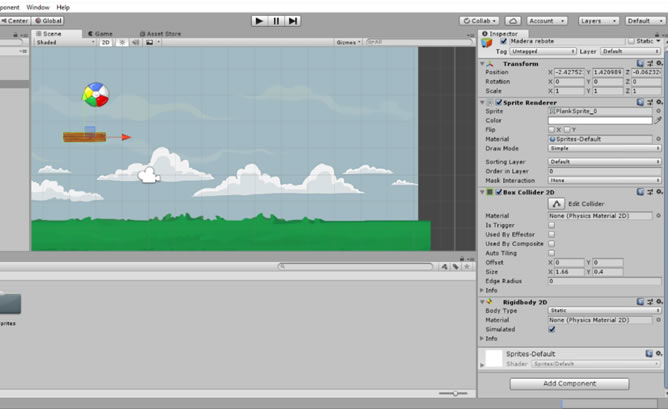Enable Auto Tiling checkbox
The image size is (668, 409).
[x=551, y=253]
